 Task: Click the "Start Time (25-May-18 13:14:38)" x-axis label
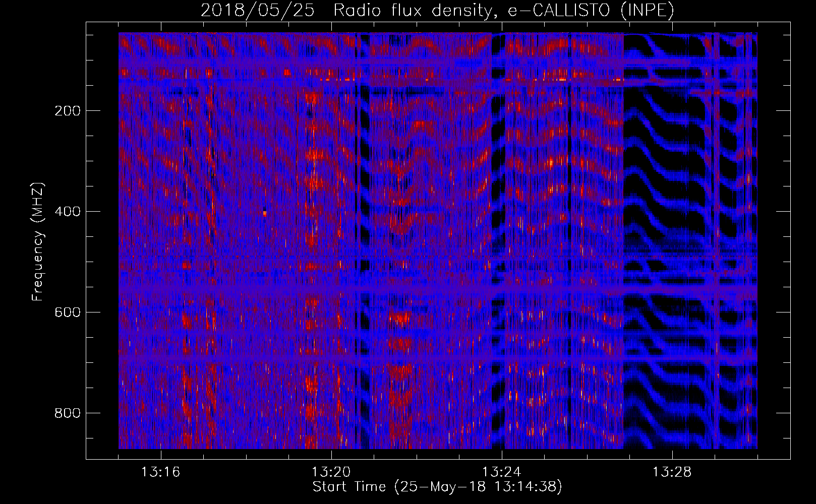(x=437, y=487)
